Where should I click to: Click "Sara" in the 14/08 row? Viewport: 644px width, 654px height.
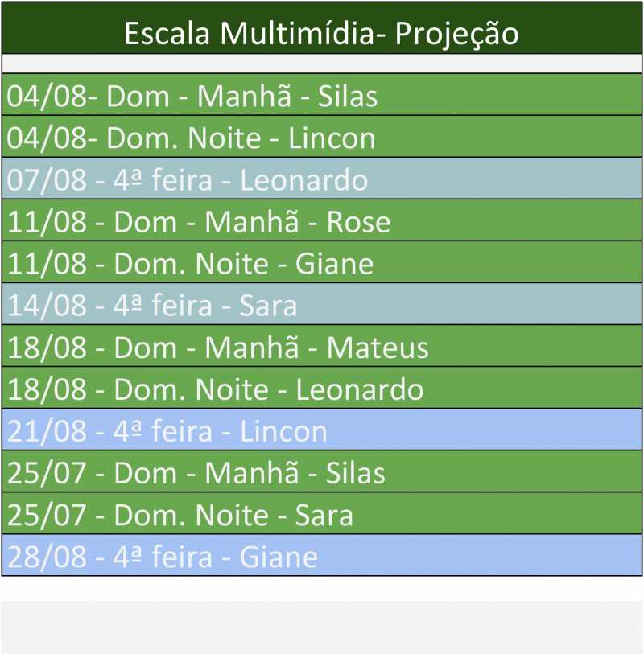click(269, 306)
